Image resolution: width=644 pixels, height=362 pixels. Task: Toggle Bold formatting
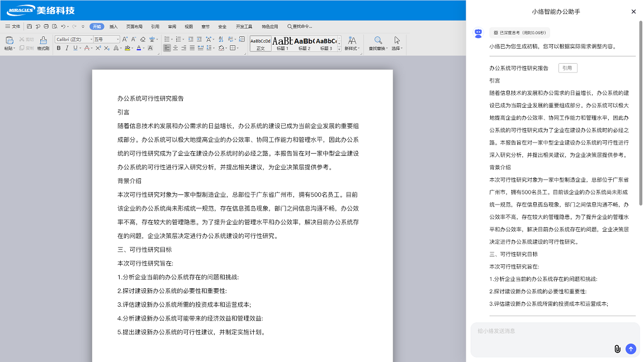click(x=59, y=49)
